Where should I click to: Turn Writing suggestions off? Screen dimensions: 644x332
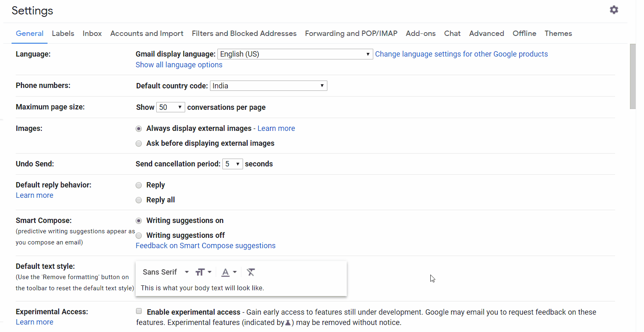tap(139, 236)
